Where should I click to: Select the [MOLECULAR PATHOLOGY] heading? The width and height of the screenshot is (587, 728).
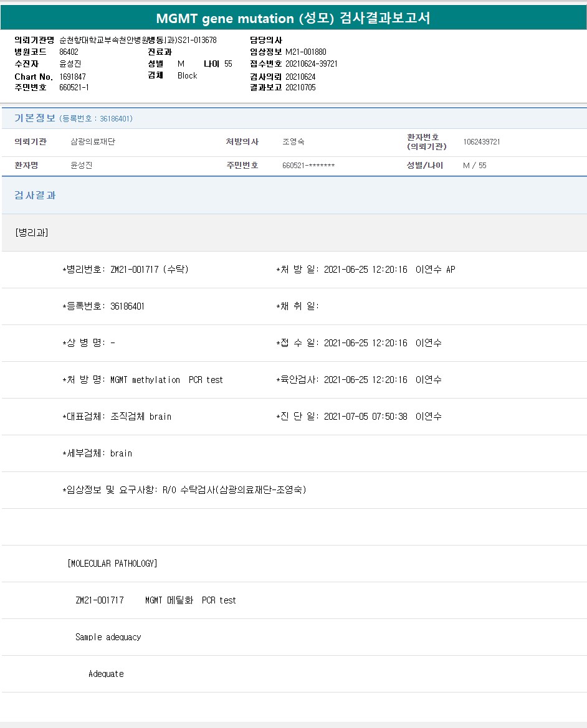click(112, 564)
